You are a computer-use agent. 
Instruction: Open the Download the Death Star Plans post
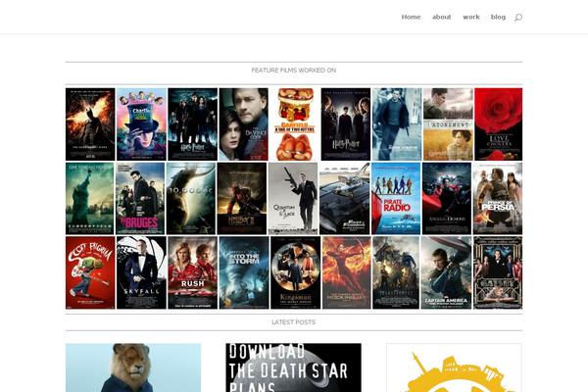(x=294, y=367)
